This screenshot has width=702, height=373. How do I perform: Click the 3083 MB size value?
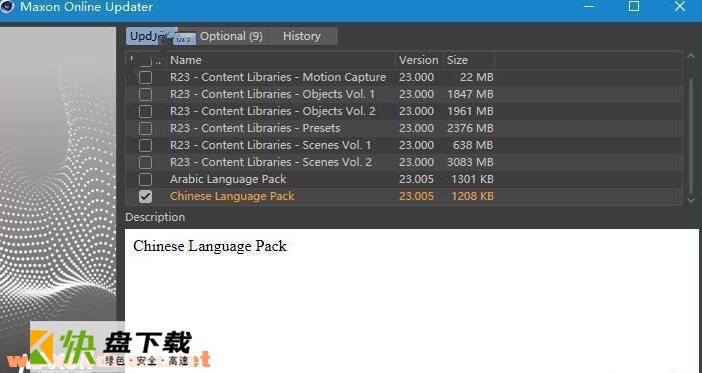point(470,162)
